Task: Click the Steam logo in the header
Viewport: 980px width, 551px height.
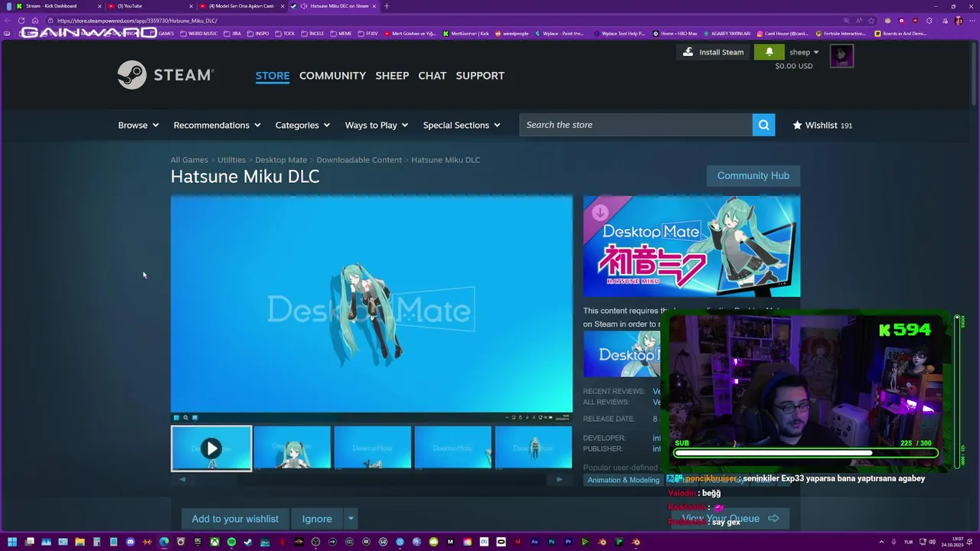Action: coord(165,75)
